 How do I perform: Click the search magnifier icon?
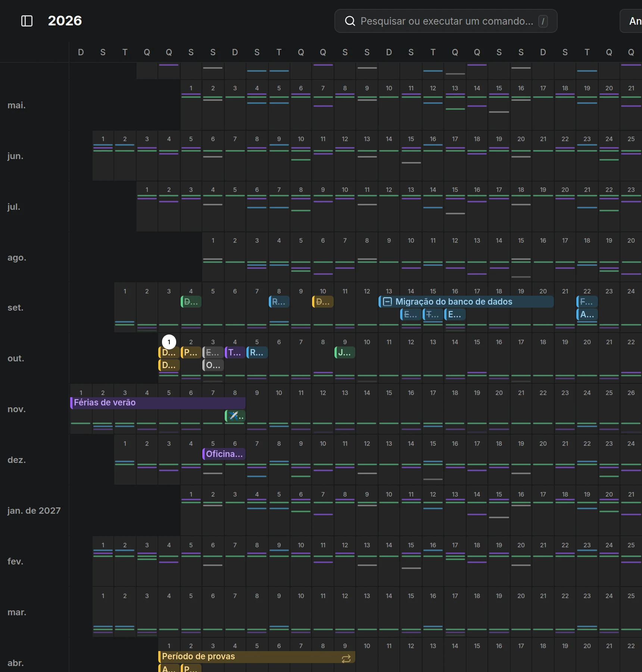tap(350, 21)
